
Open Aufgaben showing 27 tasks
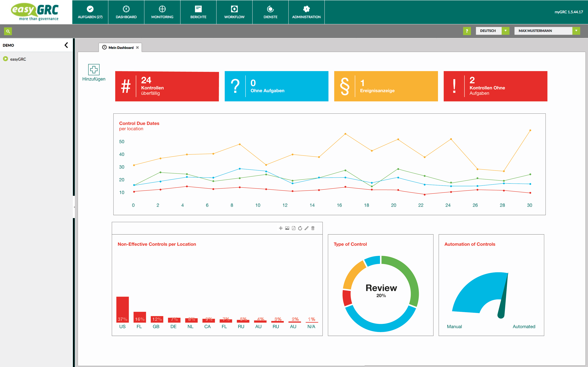pos(90,12)
